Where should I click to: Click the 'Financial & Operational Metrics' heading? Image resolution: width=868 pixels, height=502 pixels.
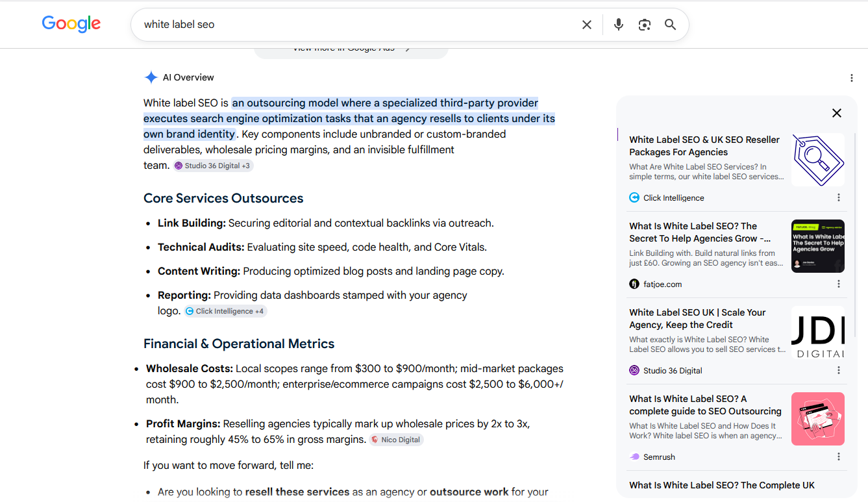click(x=239, y=344)
